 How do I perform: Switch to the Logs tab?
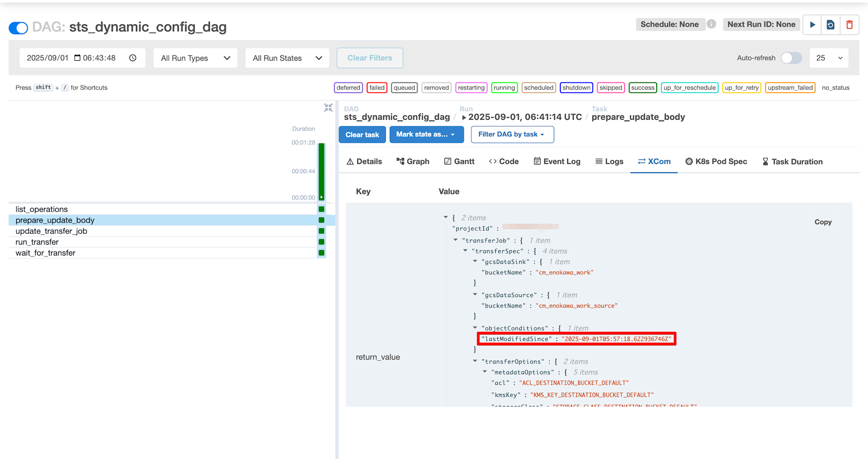pyautogui.click(x=609, y=161)
